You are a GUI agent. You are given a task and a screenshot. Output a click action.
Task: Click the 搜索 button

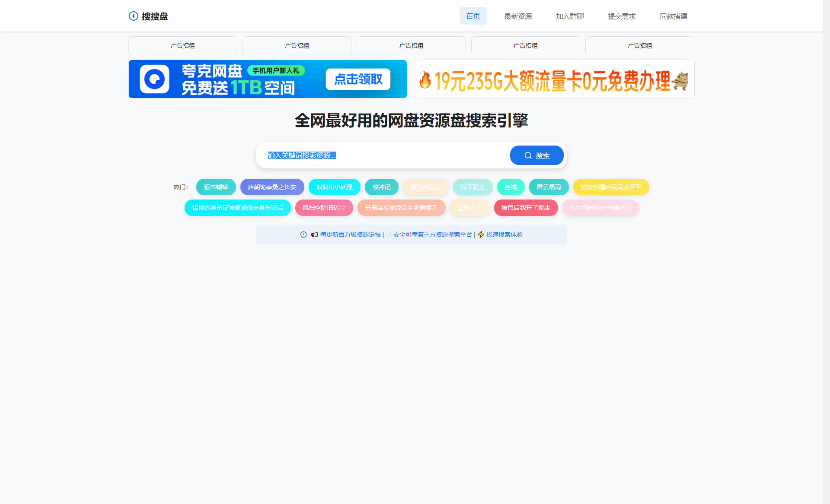coord(536,155)
